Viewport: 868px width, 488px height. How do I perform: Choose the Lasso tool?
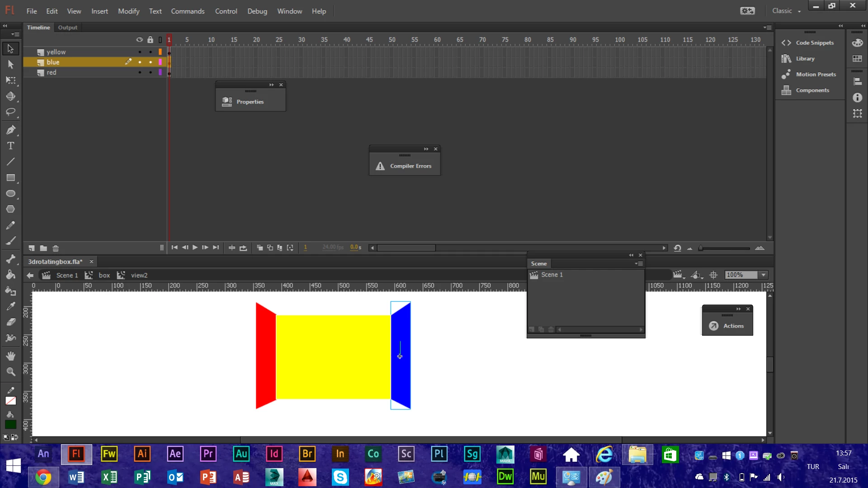pos(10,112)
